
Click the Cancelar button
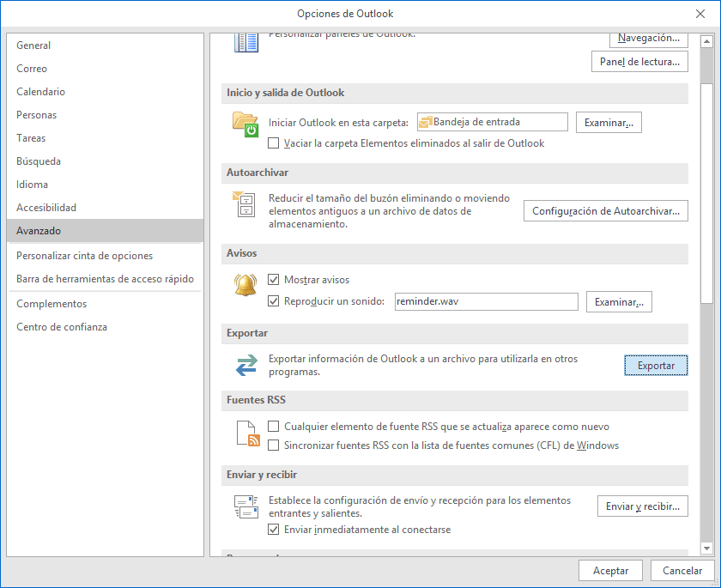[682, 571]
